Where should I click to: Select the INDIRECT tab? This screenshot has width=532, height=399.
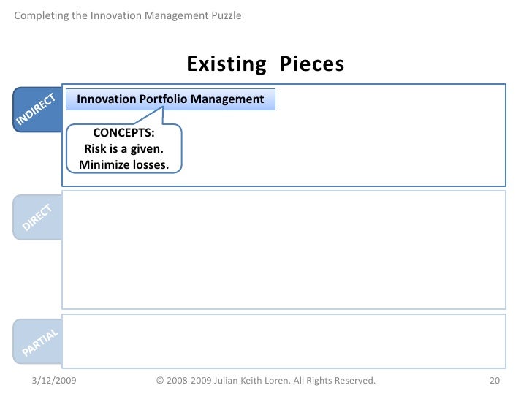(35, 110)
